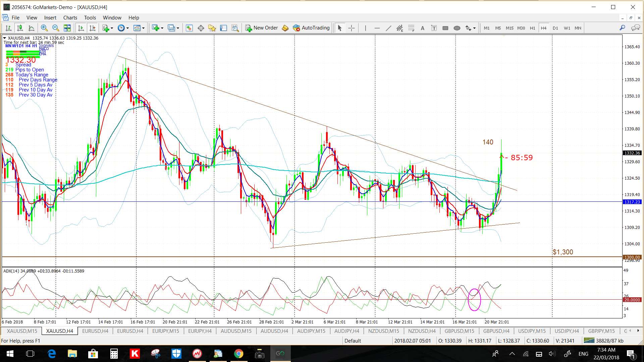Expand the New Chart dropdown arrow
644x362 pixels.
pyautogui.click(x=162, y=28)
